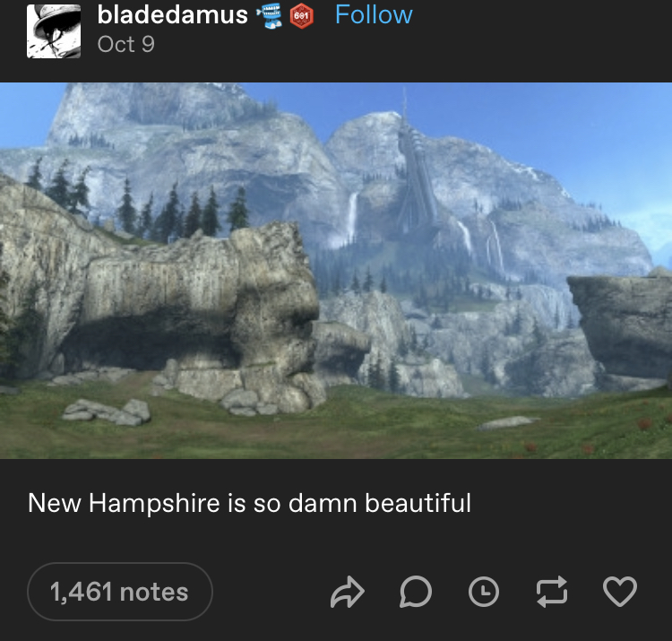672x641 pixels.
Task: Open the bladedamus username link
Action: point(172,14)
